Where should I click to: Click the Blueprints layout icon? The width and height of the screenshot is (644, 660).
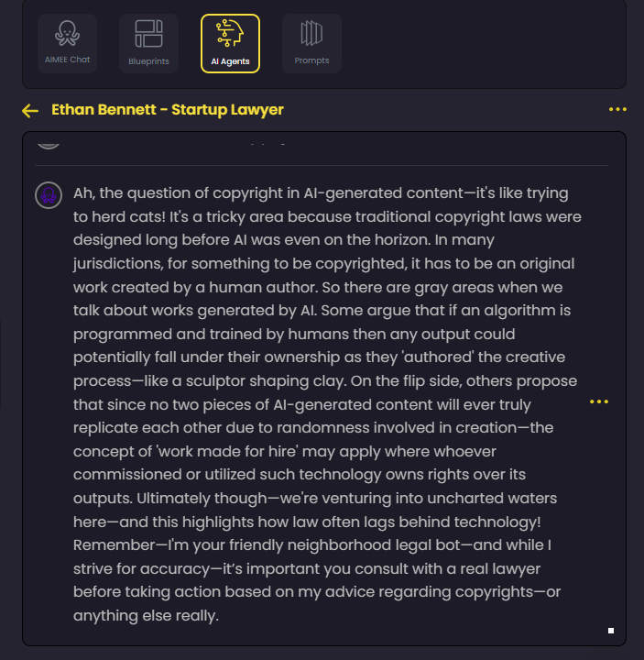148,34
